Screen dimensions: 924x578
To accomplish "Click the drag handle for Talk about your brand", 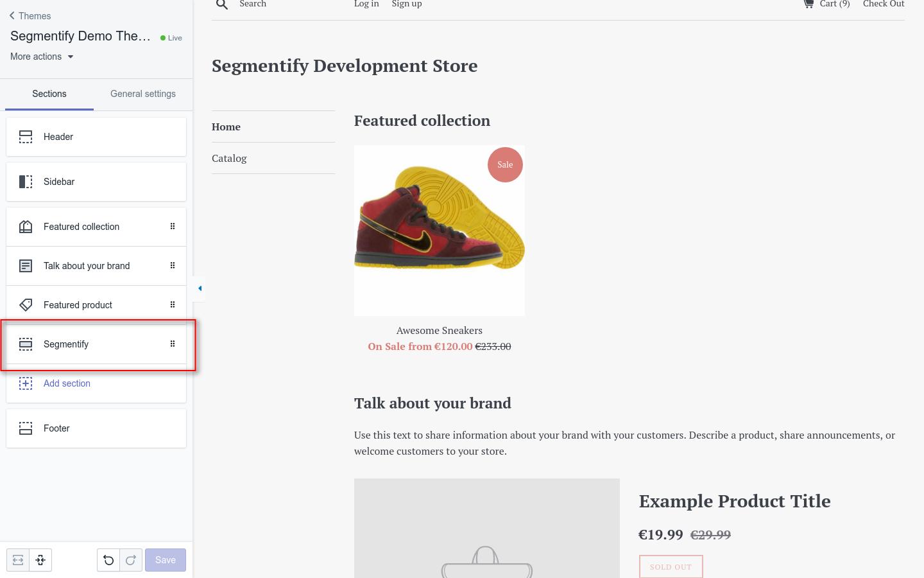I will click(173, 265).
